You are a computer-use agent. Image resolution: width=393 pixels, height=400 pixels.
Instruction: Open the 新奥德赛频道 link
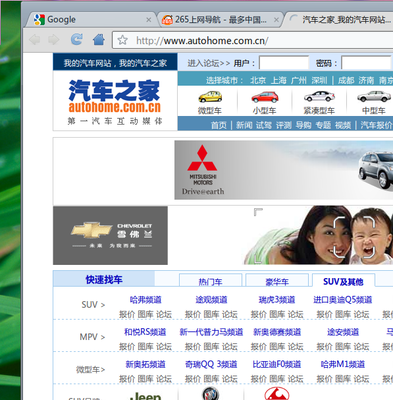pos(277,332)
